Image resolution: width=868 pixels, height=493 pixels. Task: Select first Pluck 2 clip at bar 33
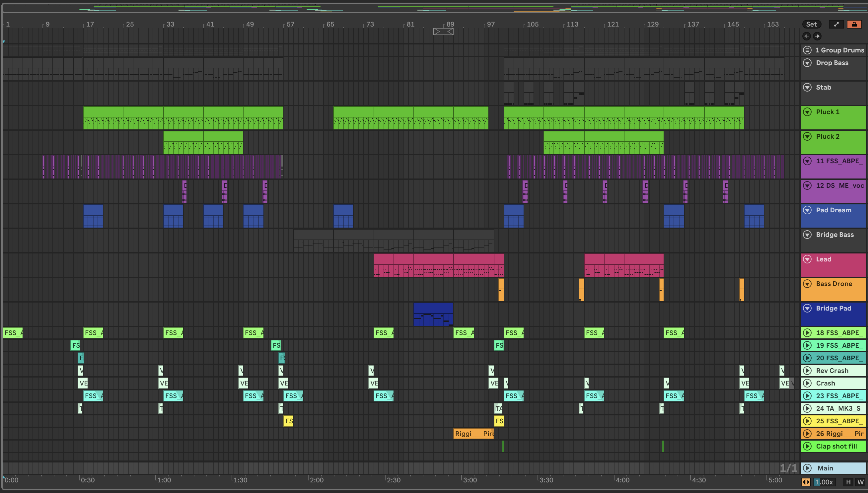pos(183,143)
